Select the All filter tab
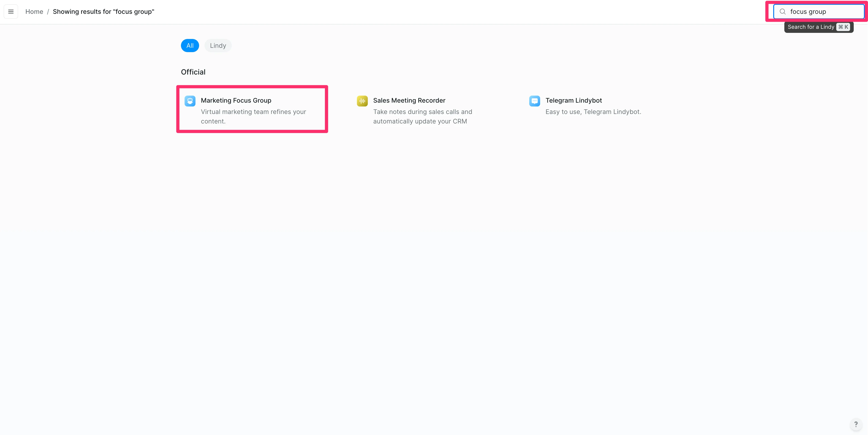 click(190, 46)
